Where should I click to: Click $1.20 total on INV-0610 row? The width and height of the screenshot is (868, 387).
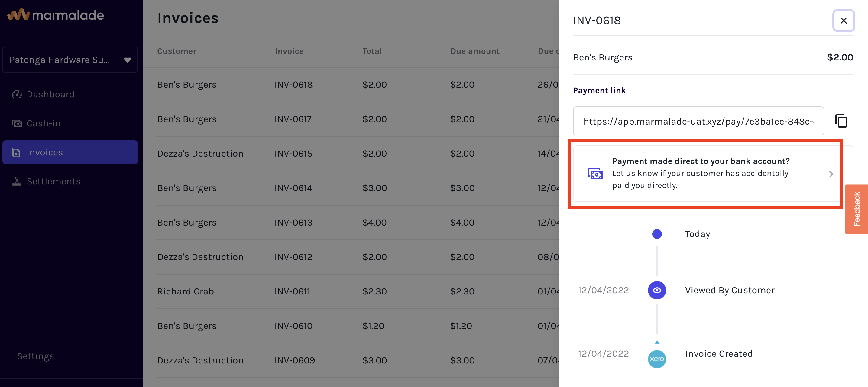coord(373,326)
